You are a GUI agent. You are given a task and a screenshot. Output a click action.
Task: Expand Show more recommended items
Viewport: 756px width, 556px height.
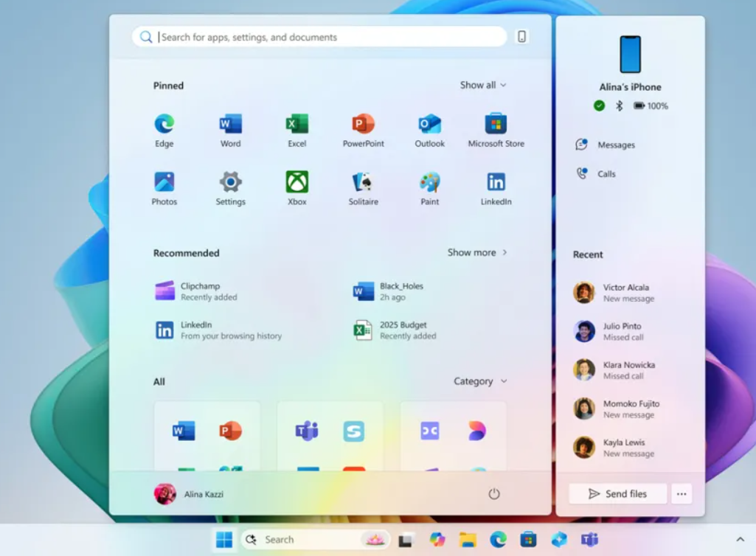click(x=477, y=252)
